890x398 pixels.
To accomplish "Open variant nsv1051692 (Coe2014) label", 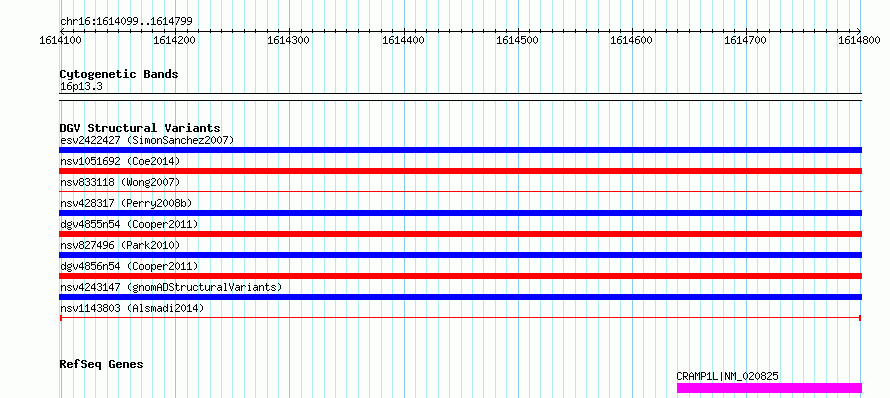I will [x=120, y=161].
